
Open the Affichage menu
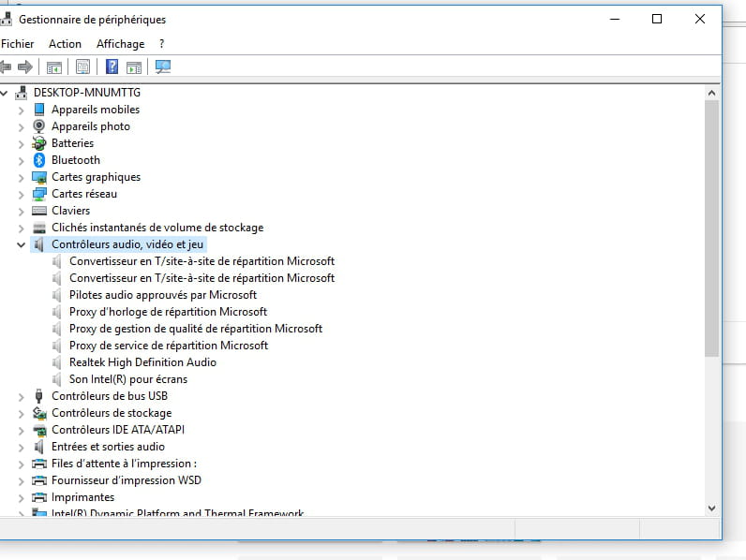click(120, 44)
